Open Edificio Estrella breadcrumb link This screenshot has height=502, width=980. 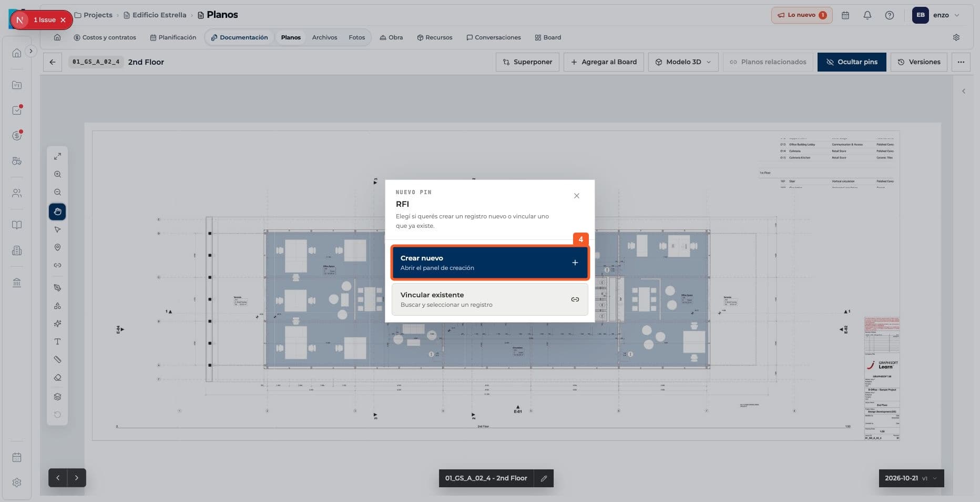pyautogui.click(x=155, y=15)
